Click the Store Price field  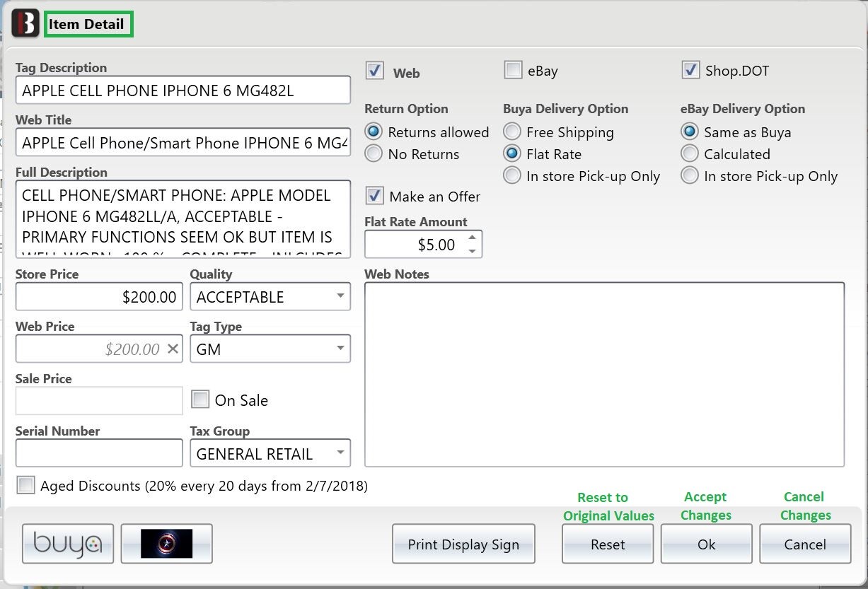tap(99, 296)
